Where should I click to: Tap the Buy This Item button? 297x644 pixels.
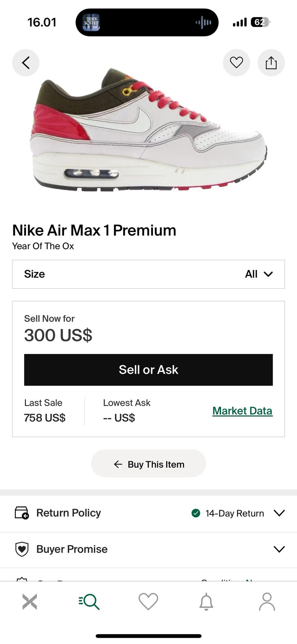coord(148,464)
